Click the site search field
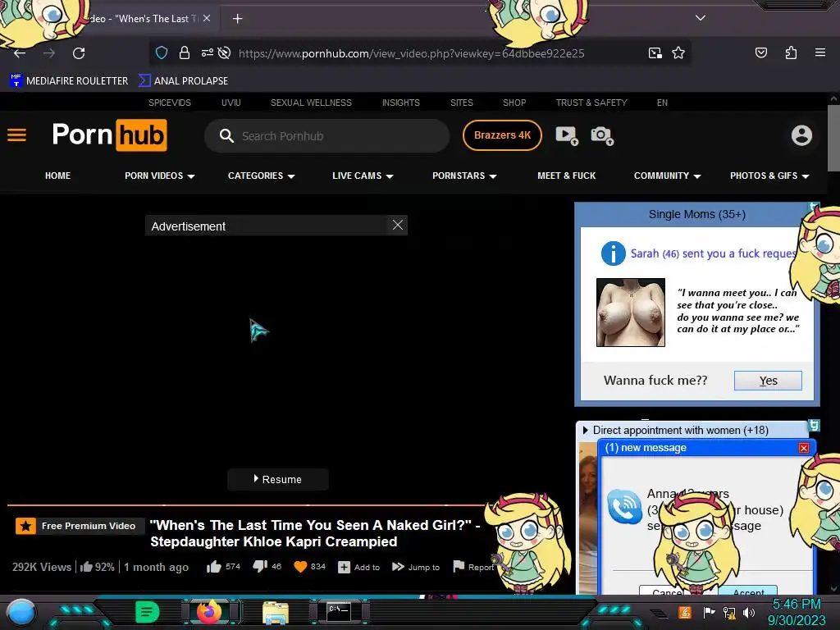 [326, 136]
